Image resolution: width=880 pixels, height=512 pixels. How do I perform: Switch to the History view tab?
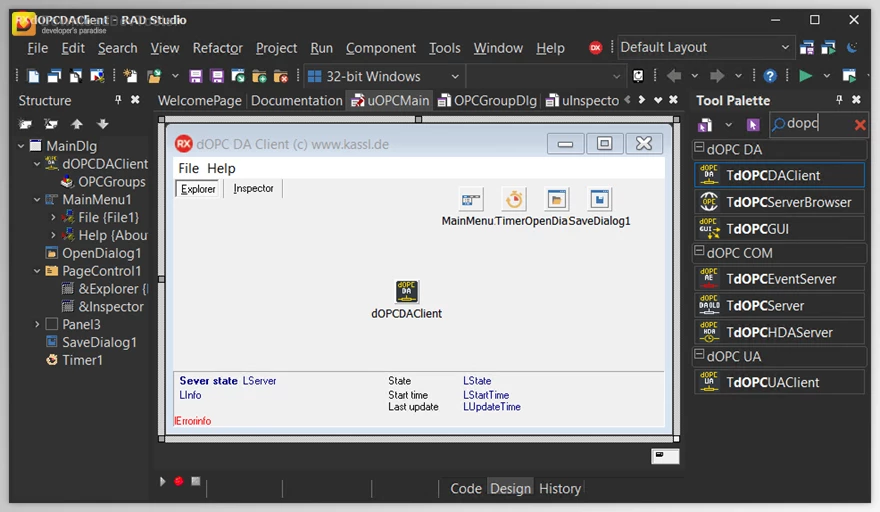tap(560, 488)
